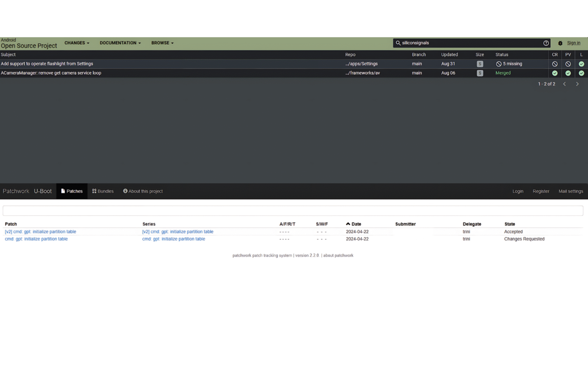Open the [v2] cmd: gpt patch link
Image resolution: width=588 pixels, height=368 pixels.
point(40,232)
